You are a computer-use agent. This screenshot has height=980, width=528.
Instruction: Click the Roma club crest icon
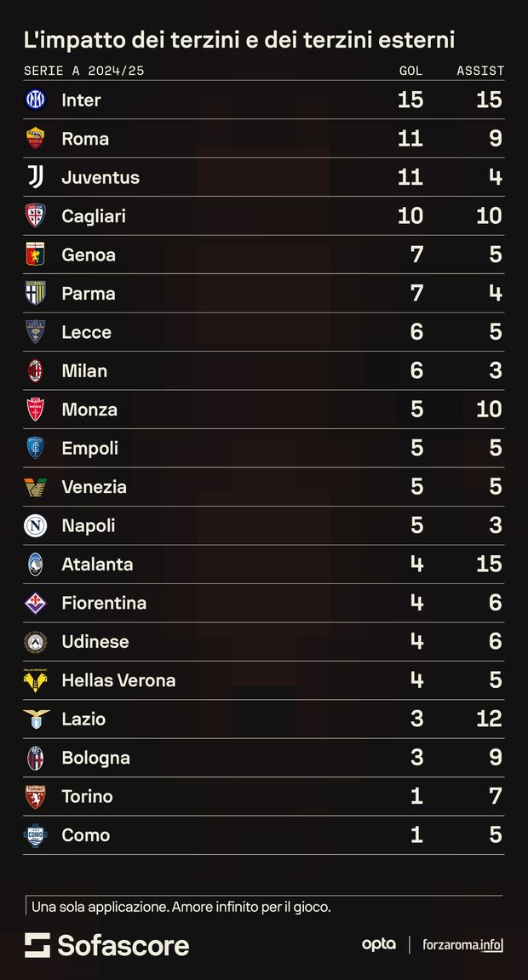35,139
